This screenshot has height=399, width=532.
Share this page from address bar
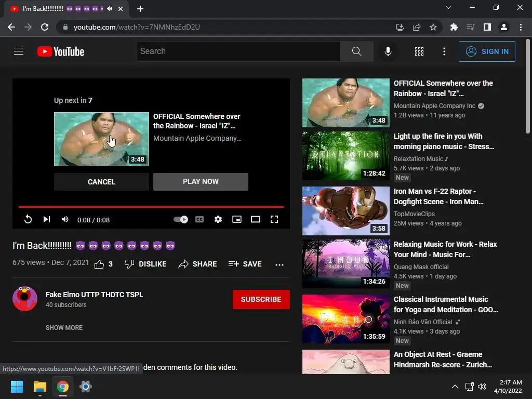pos(417,27)
